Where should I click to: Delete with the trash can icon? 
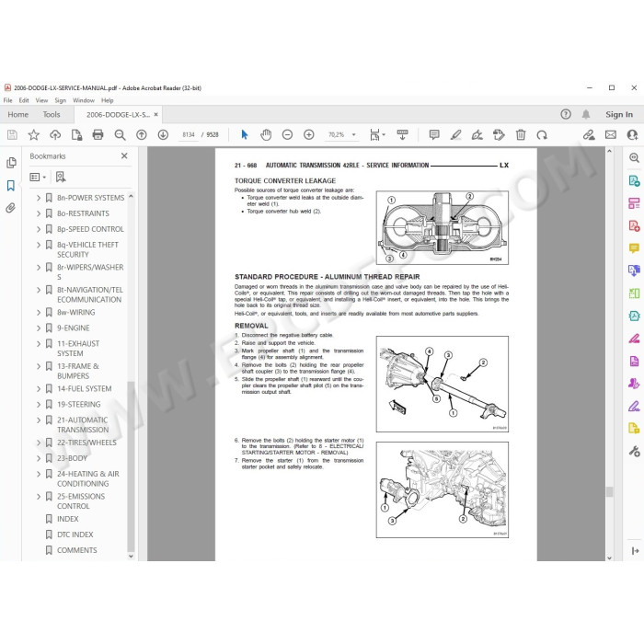521,134
